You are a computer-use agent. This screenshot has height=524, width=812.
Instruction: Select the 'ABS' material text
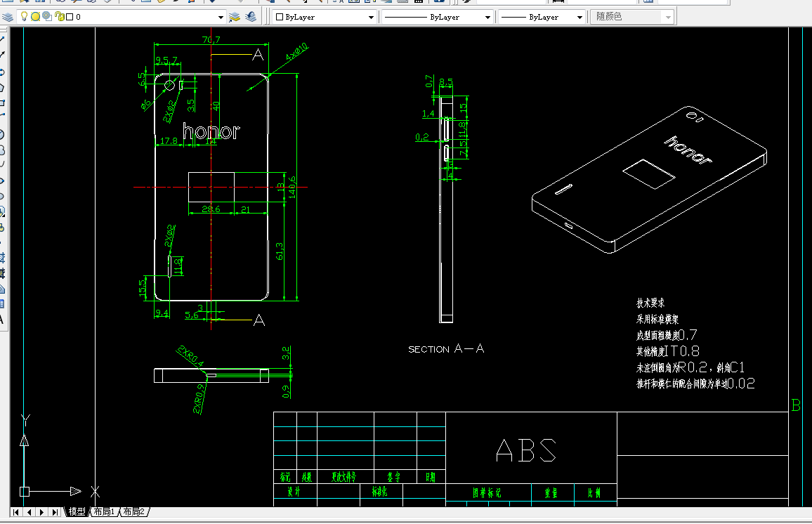pos(526,450)
